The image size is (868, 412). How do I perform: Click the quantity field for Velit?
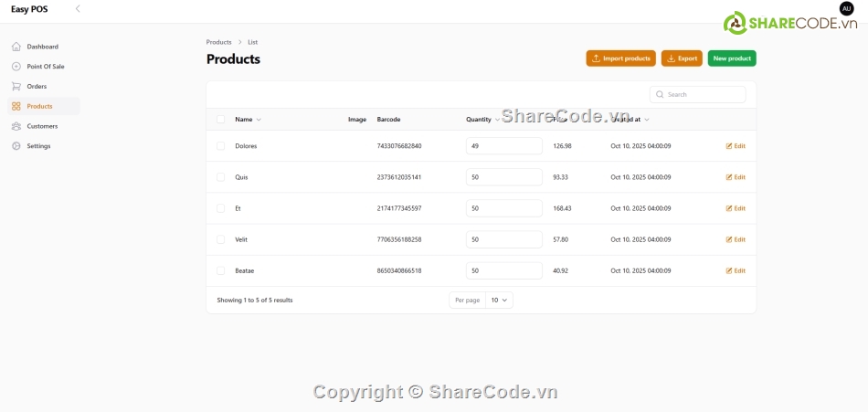click(503, 239)
